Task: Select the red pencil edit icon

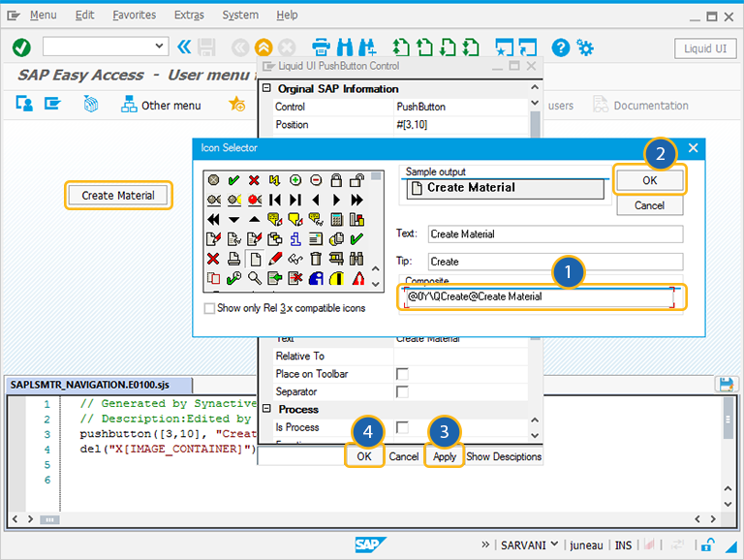Action: tap(275, 259)
